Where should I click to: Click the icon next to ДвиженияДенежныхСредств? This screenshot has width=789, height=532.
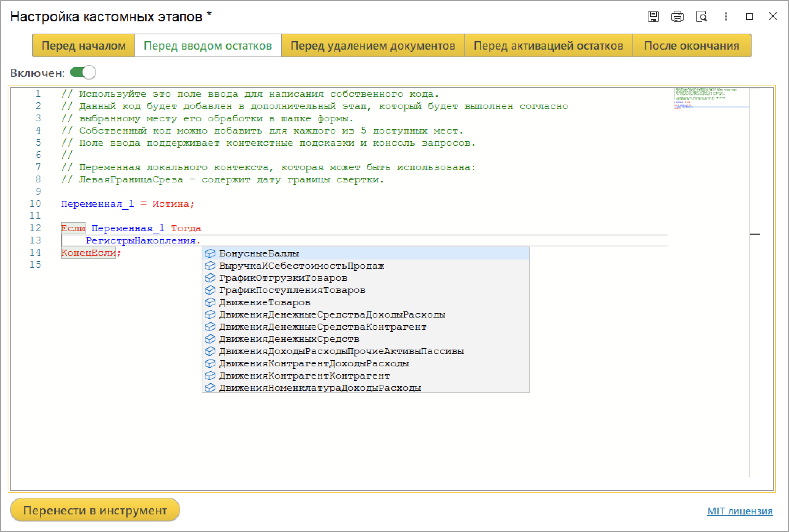coord(210,339)
